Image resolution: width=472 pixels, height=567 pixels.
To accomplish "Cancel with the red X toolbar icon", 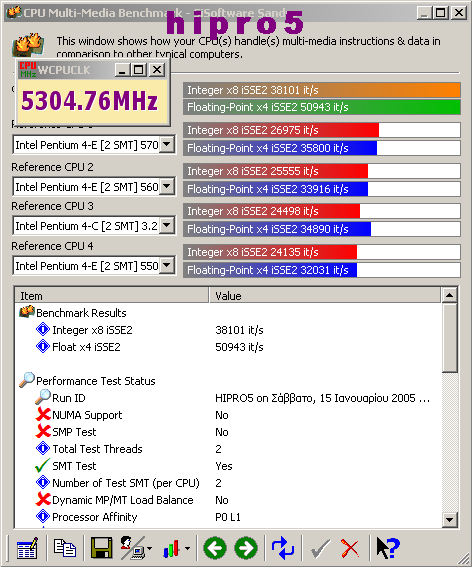I will (x=350, y=549).
